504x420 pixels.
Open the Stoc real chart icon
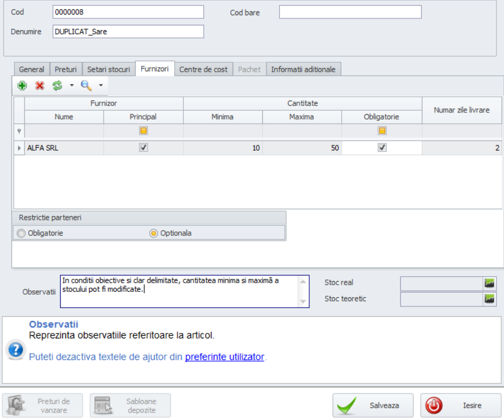click(489, 283)
